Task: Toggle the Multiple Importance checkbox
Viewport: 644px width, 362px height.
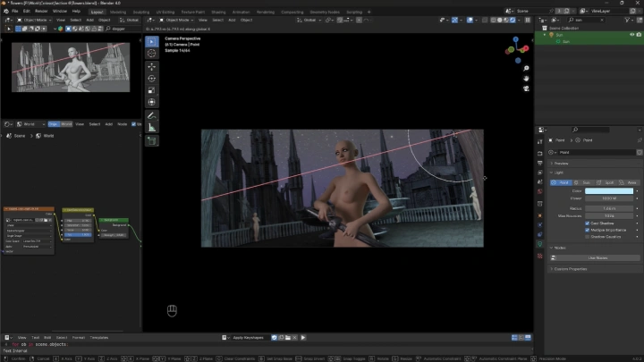Action: [588, 230]
